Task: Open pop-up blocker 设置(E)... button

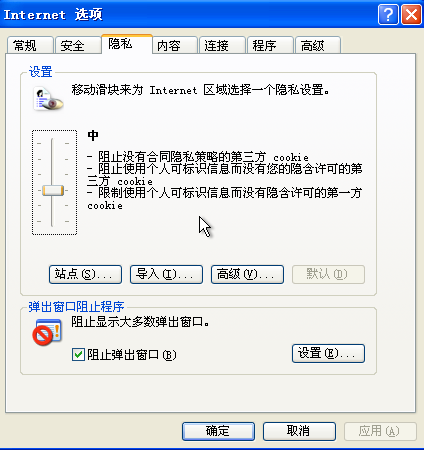Action: (328, 353)
